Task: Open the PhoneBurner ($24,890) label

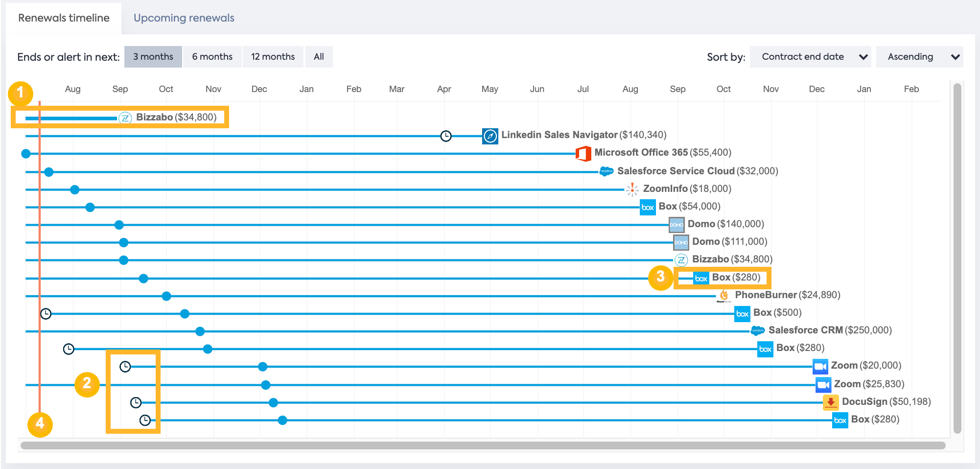Action: pos(788,295)
